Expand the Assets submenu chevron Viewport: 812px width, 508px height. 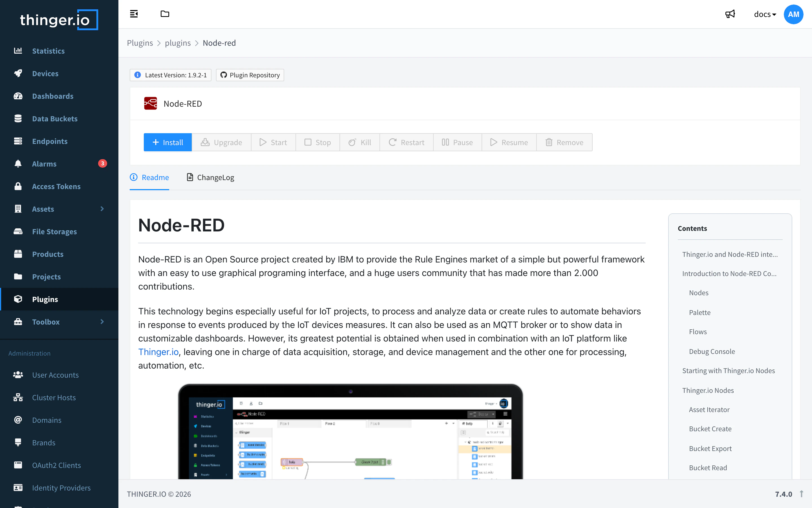tap(102, 209)
